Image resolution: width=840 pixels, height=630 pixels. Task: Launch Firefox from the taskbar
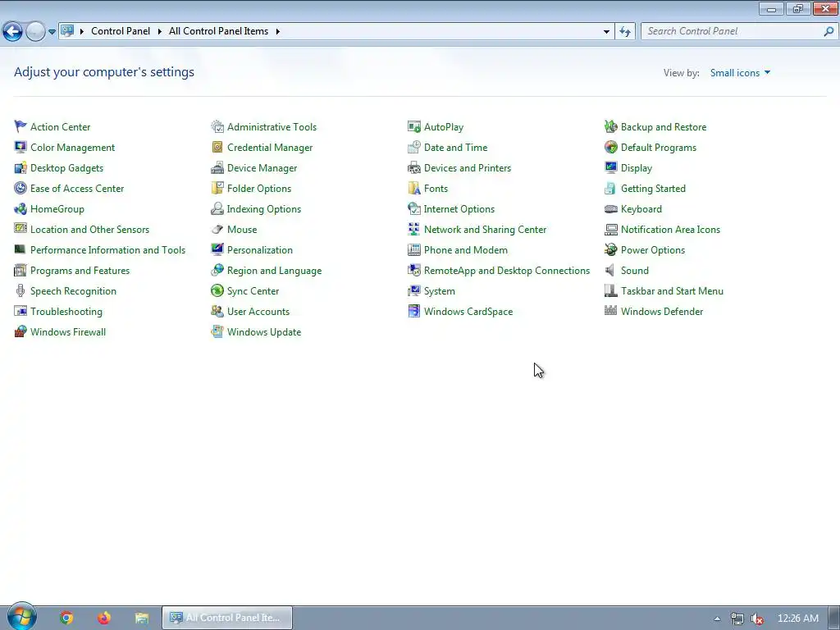tap(104, 618)
